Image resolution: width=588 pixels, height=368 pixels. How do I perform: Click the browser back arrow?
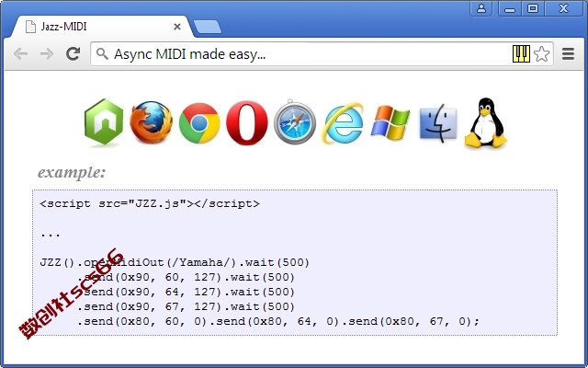pyautogui.click(x=20, y=54)
